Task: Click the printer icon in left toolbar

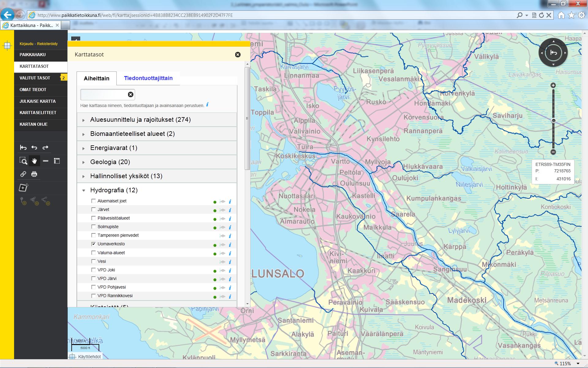Action: 34,174
